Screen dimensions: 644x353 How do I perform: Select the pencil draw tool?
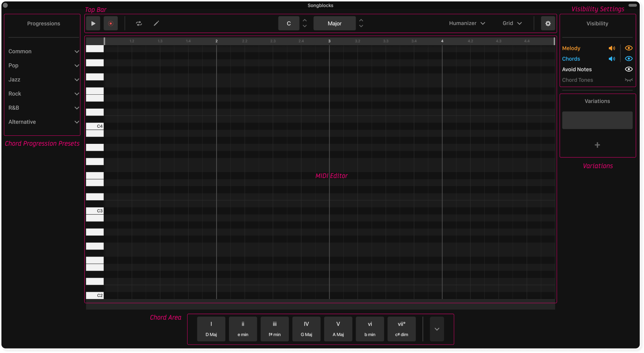click(156, 23)
